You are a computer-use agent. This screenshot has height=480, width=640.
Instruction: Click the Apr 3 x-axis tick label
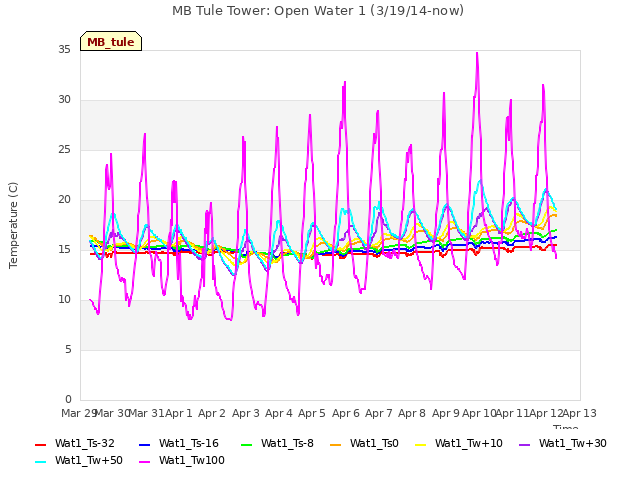pos(246,413)
